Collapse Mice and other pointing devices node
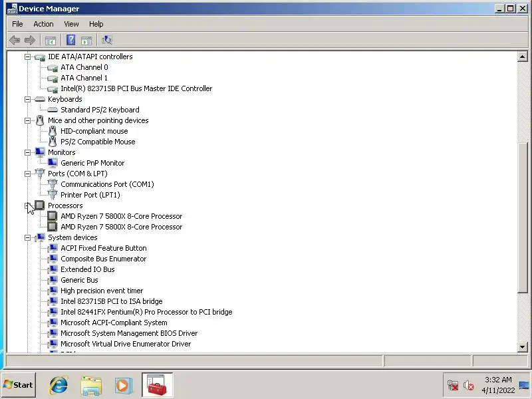 pos(27,120)
